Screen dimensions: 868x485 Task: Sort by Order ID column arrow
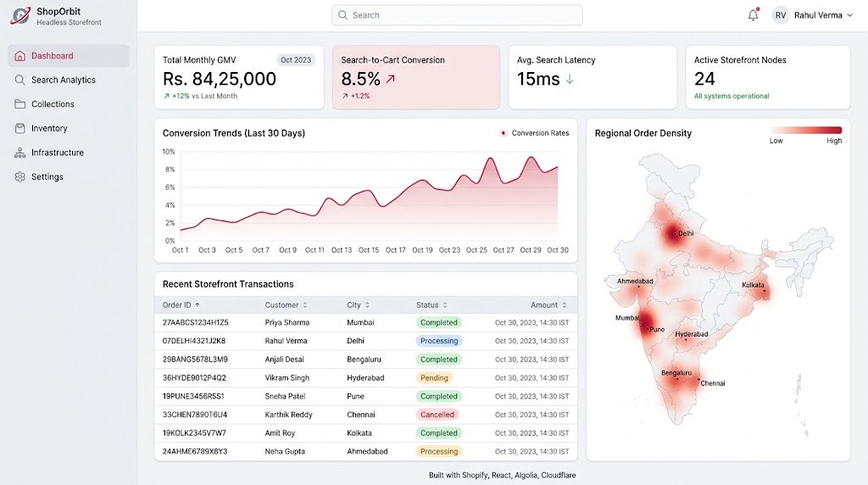(197, 305)
